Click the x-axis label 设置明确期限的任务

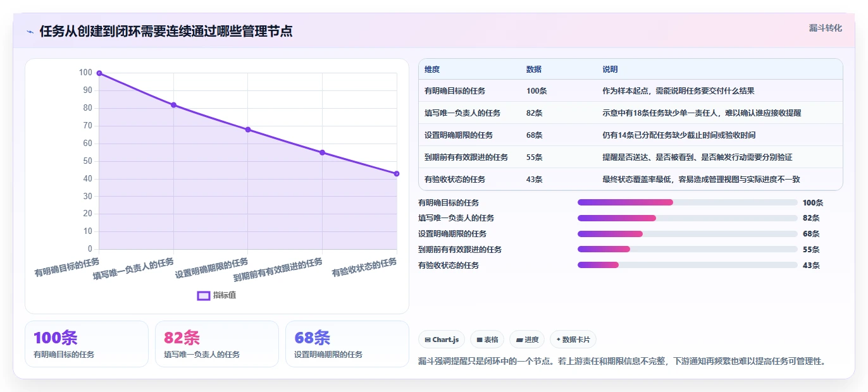(211, 268)
